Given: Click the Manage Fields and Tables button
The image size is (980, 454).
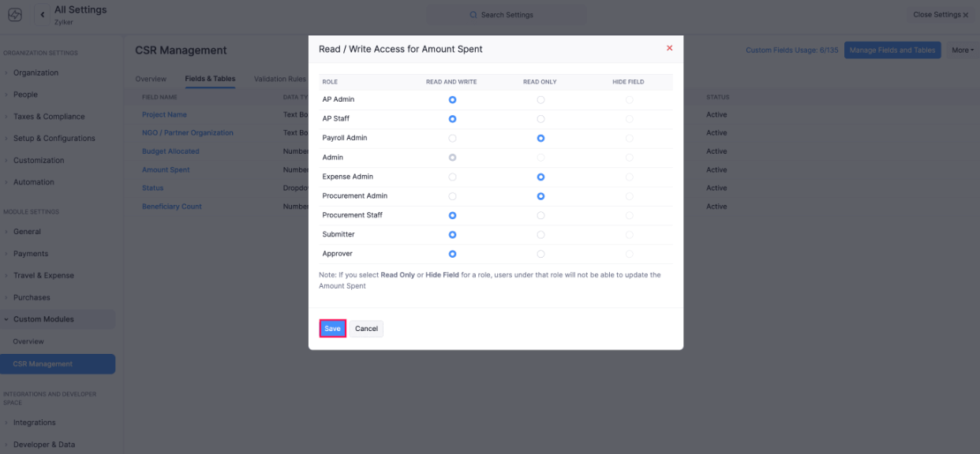Looking at the screenshot, I should coord(892,50).
